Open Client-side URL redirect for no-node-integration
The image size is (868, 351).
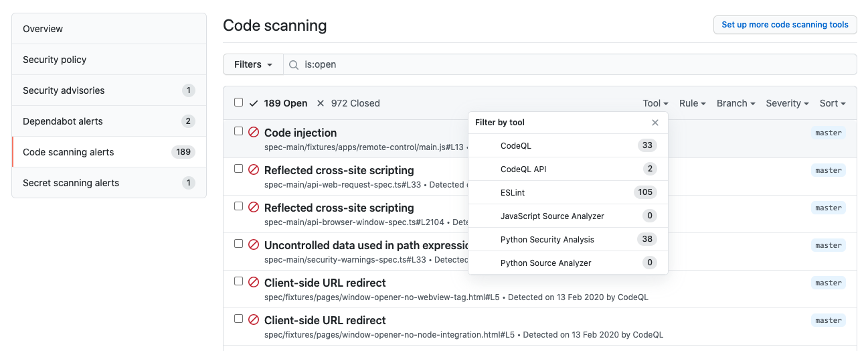coord(325,320)
